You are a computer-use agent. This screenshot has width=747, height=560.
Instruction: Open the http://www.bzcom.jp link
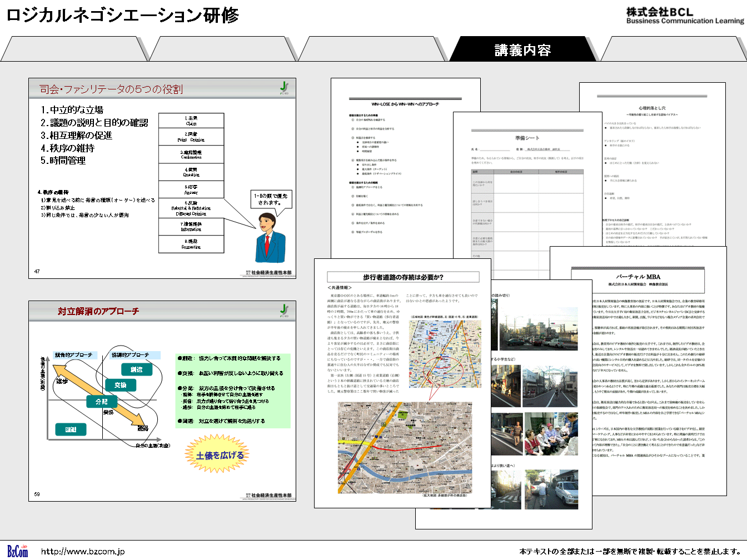83,552
